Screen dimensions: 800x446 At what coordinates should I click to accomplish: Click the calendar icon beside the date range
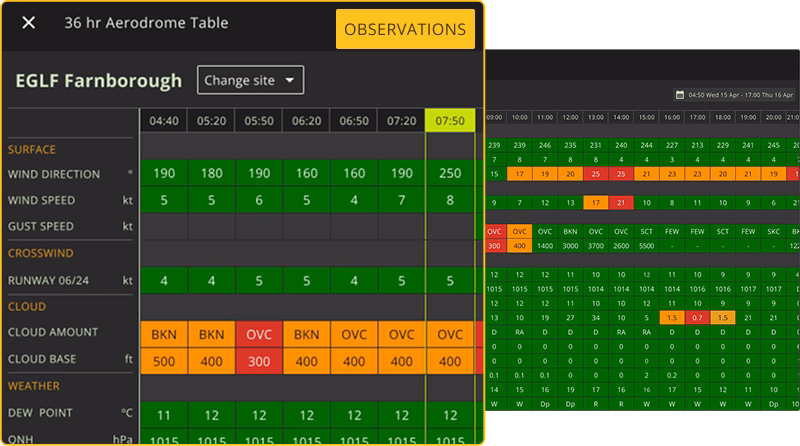pos(680,94)
